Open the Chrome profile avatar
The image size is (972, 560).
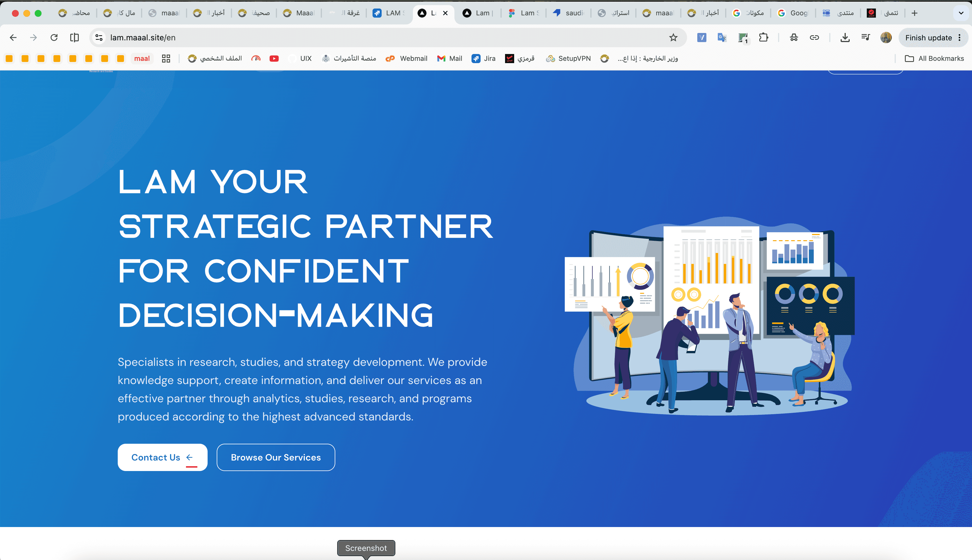(x=886, y=37)
